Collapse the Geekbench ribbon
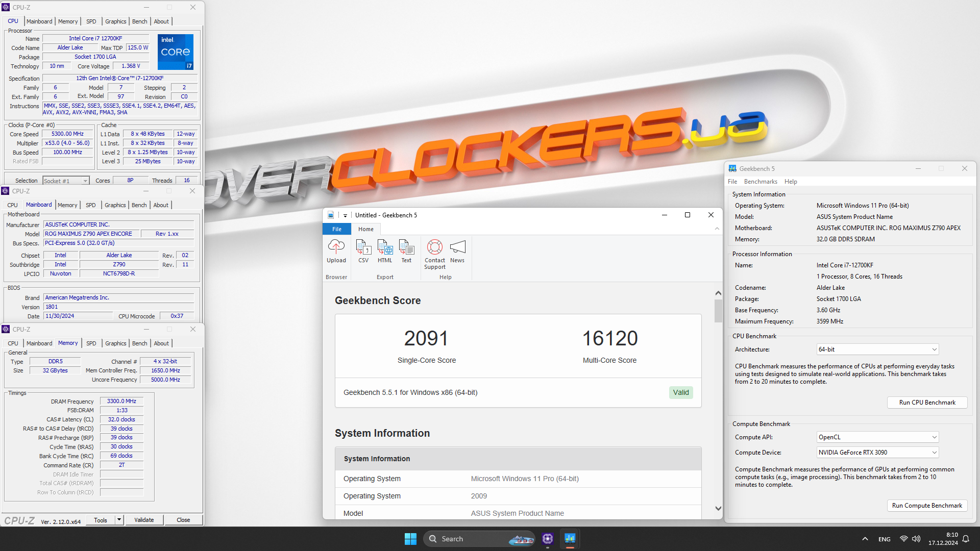Viewport: 980px width, 551px height. click(717, 229)
